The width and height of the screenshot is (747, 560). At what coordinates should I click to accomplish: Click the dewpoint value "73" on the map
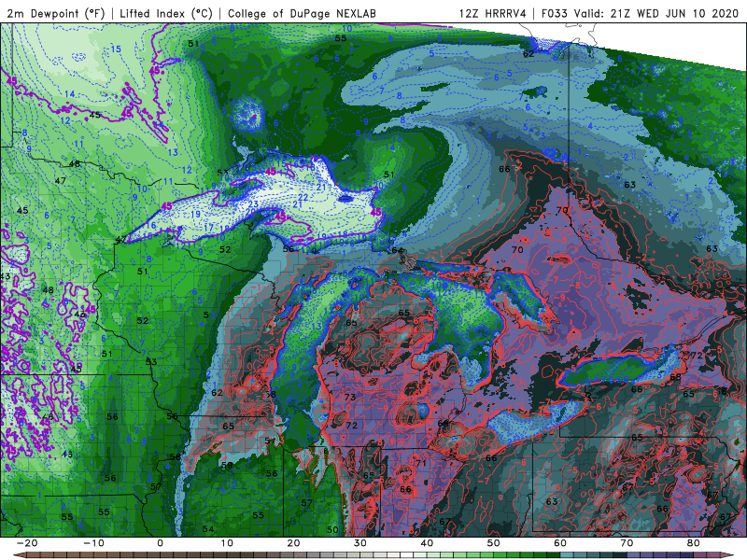pyautogui.click(x=350, y=398)
